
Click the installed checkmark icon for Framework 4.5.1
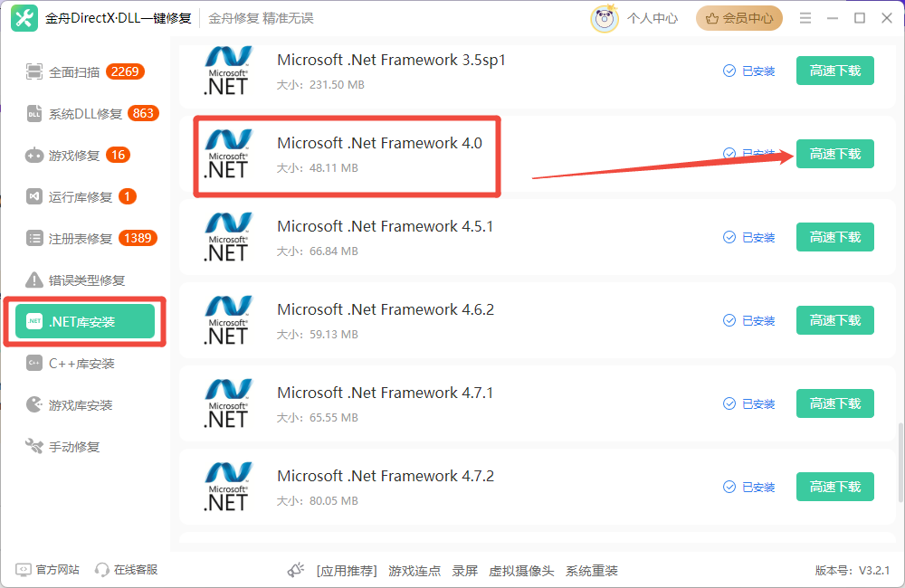[x=729, y=237]
